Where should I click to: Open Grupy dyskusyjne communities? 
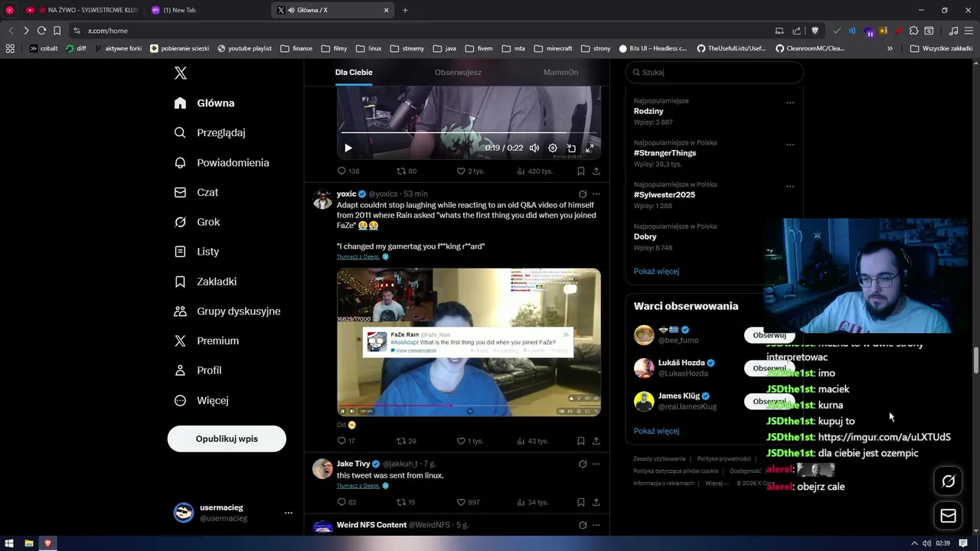click(227, 311)
